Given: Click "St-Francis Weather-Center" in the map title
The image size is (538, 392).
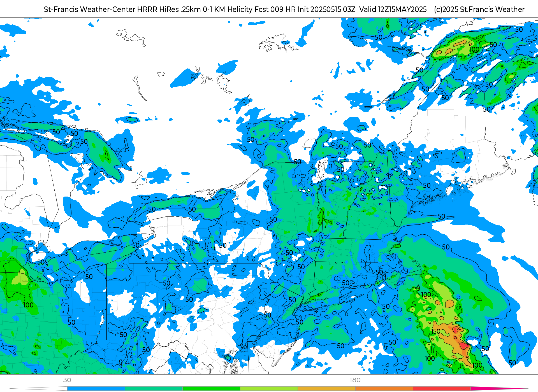Looking at the screenshot, I should tap(90, 10).
